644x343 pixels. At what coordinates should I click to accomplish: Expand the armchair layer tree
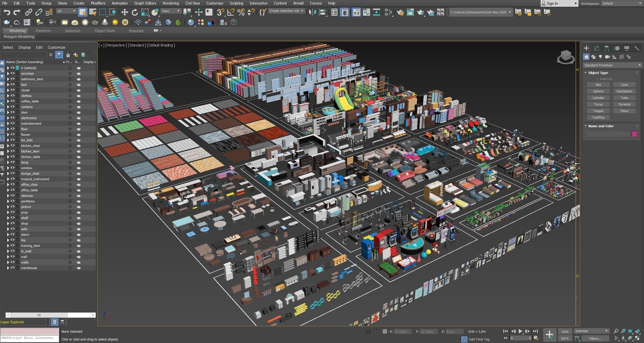tap(8, 73)
